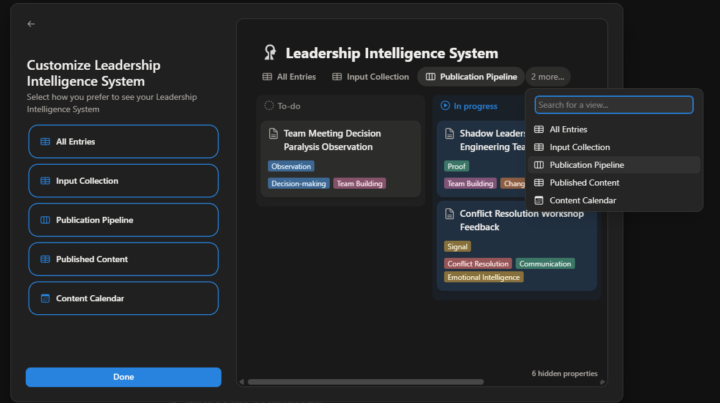The width and height of the screenshot is (720, 403).
Task: Open the 2 more views dropdown
Action: [x=547, y=77]
